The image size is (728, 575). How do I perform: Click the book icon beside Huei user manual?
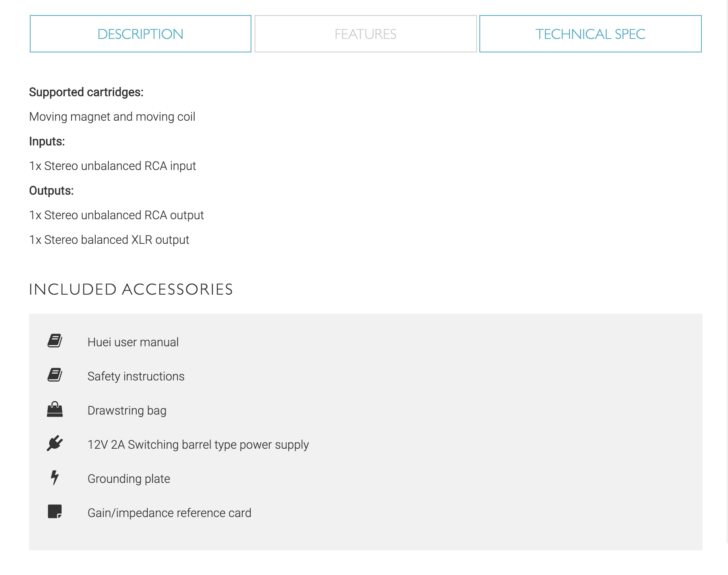pyautogui.click(x=55, y=341)
